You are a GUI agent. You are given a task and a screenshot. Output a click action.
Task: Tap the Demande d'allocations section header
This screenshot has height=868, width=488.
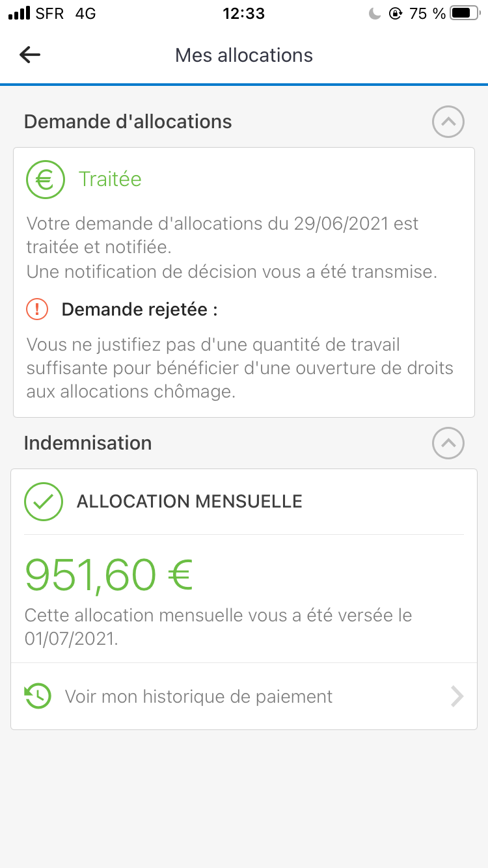tap(128, 122)
